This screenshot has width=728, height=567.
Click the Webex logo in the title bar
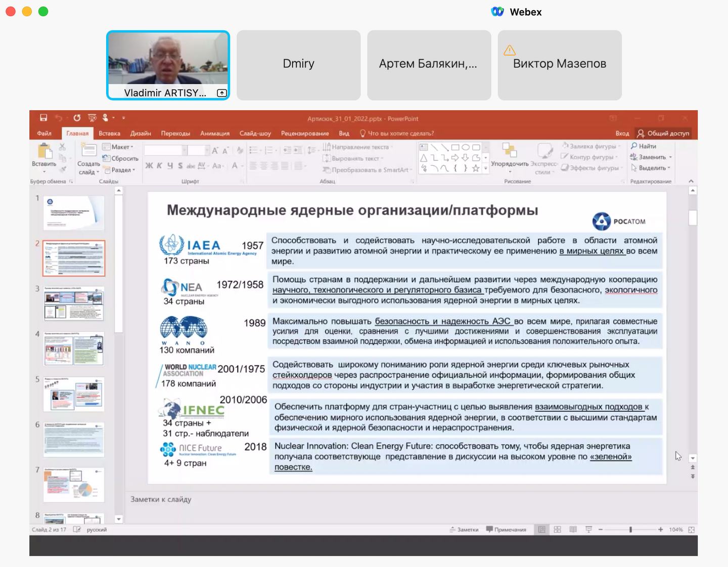tap(497, 12)
